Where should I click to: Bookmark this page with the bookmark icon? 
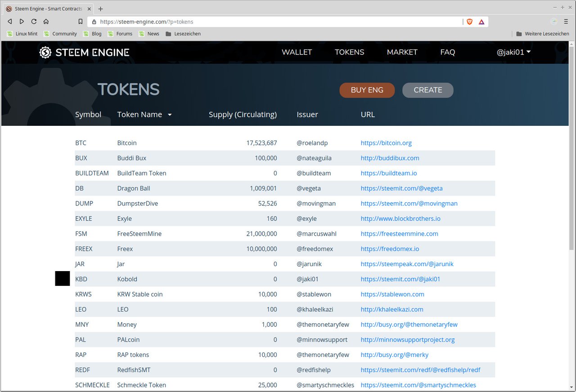tap(81, 22)
